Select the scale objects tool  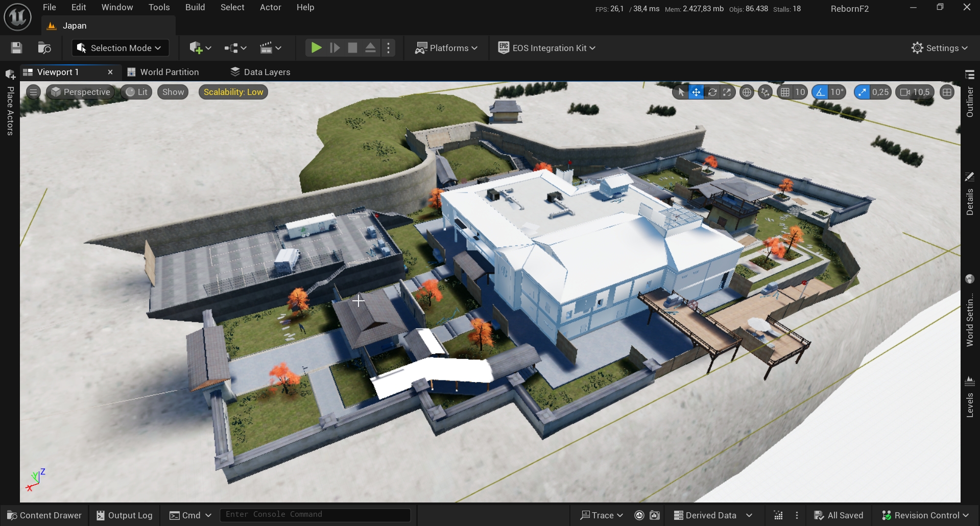tap(727, 92)
